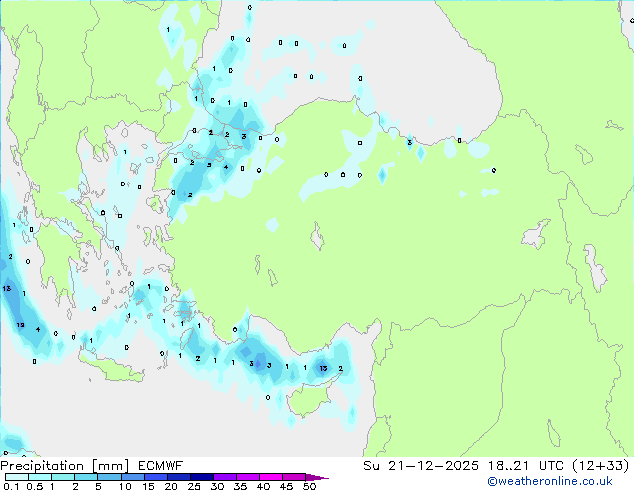This screenshot has width=634, height=490.
Task: Click the "Precipitation [mm]" title label
Action: click(x=62, y=465)
